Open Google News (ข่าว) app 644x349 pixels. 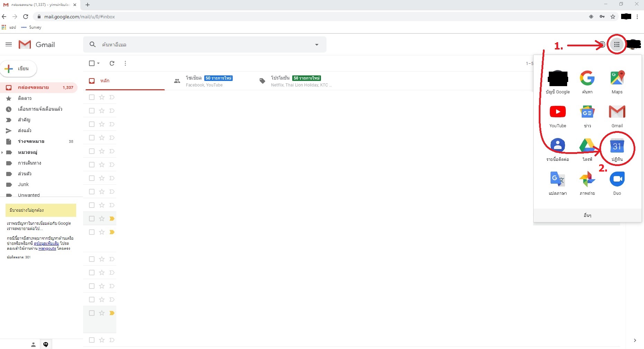pos(587,116)
